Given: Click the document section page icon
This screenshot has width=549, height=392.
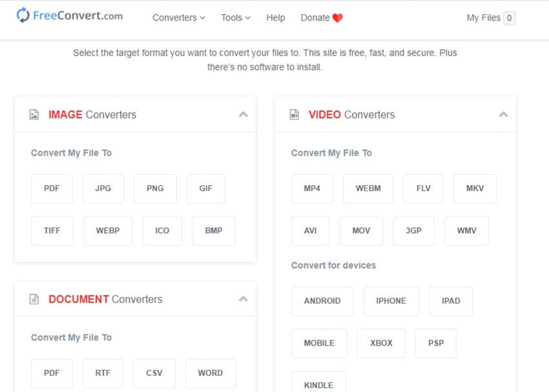Looking at the screenshot, I should [x=34, y=300].
